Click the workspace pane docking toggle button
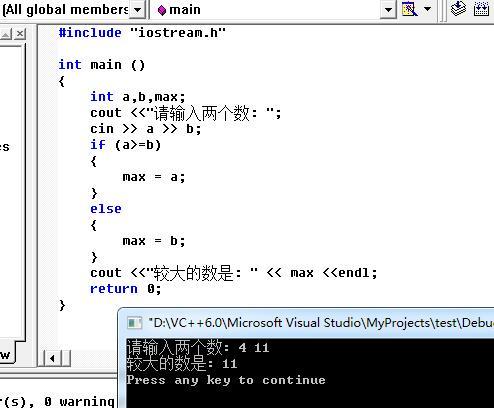Image resolution: width=494 pixels, height=408 pixels. click(x=6, y=34)
